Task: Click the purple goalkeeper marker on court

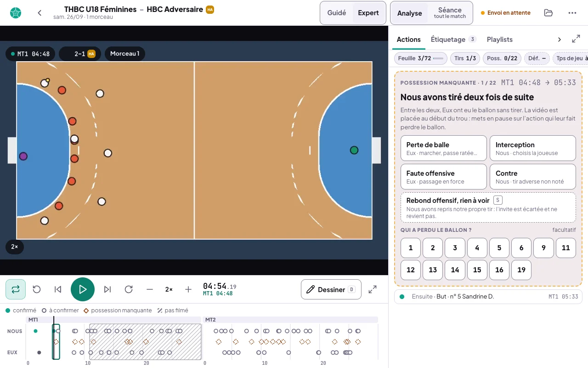Action: [x=23, y=156]
